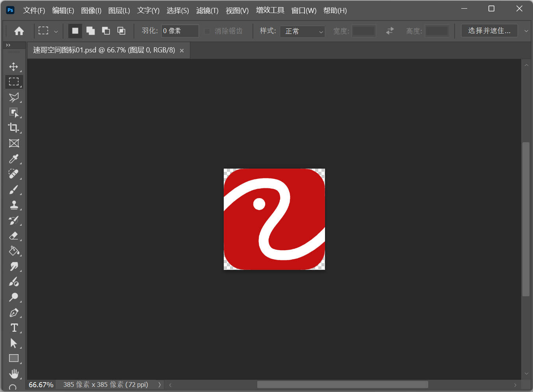
Task: Select the Frame tool
Action: coord(14,143)
